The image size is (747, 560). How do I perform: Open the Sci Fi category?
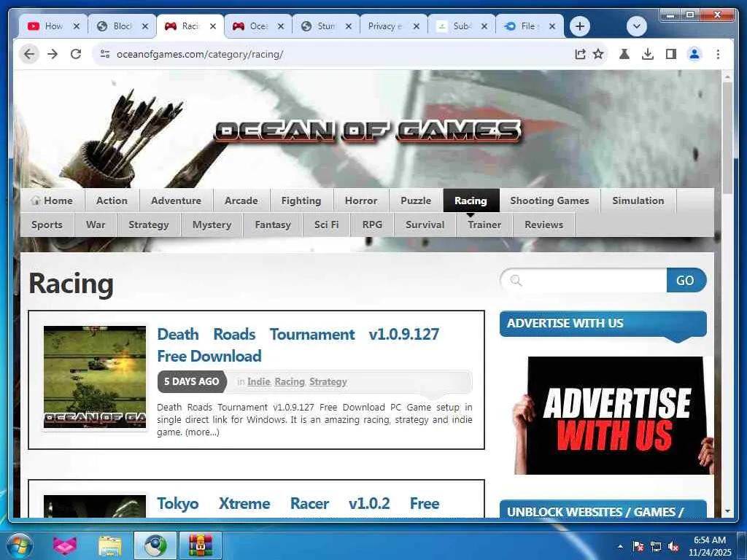326,225
